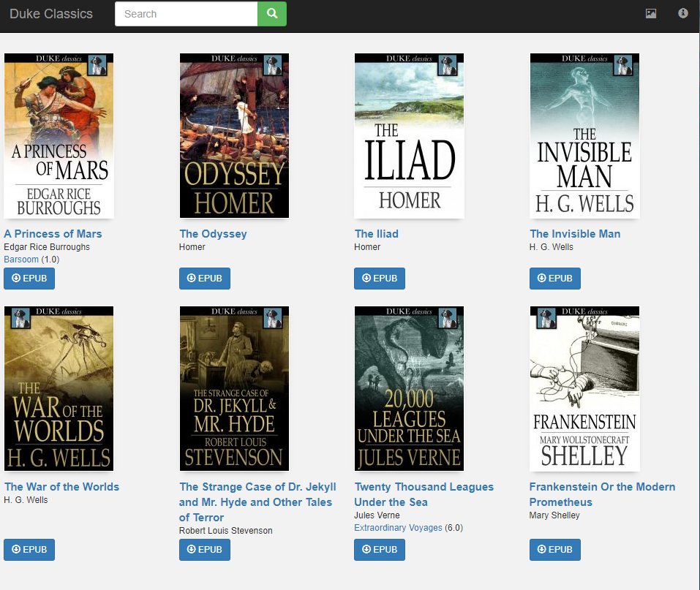Click Homer under The Iliad title
The width and height of the screenshot is (700, 590).
(x=367, y=247)
